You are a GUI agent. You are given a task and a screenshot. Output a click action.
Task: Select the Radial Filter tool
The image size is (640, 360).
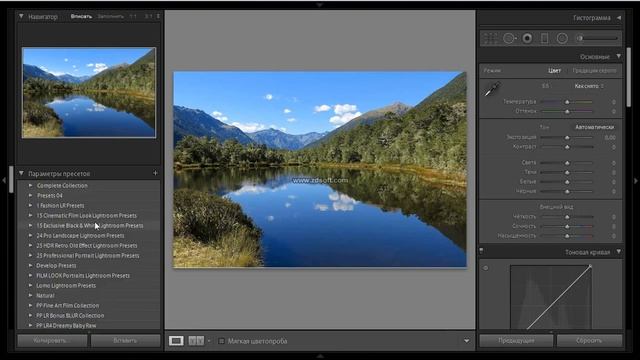(x=562, y=38)
